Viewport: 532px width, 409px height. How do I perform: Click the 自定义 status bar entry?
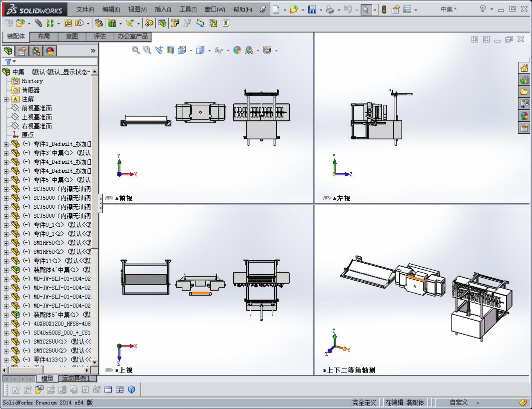pyautogui.click(x=459, y=403)
